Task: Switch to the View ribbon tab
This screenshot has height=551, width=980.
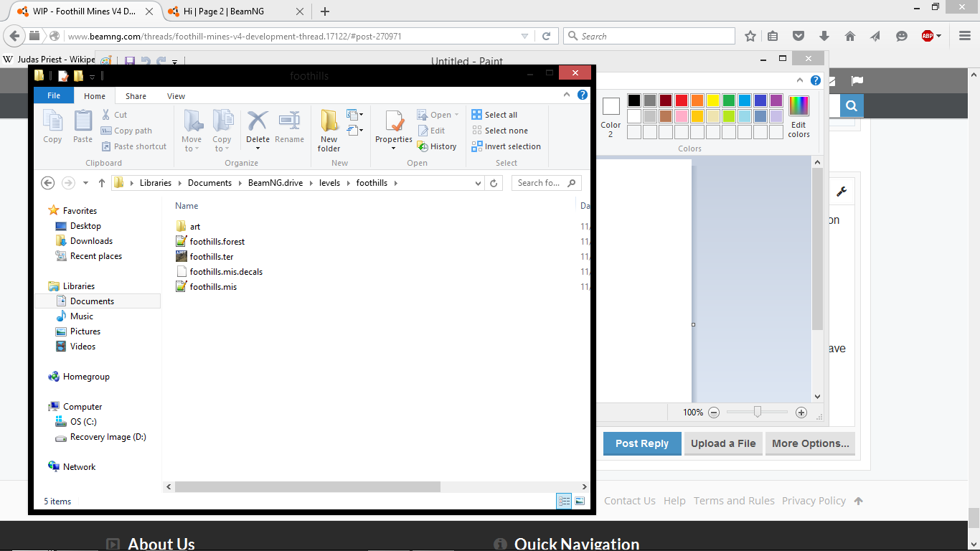Action: [176, 95]
